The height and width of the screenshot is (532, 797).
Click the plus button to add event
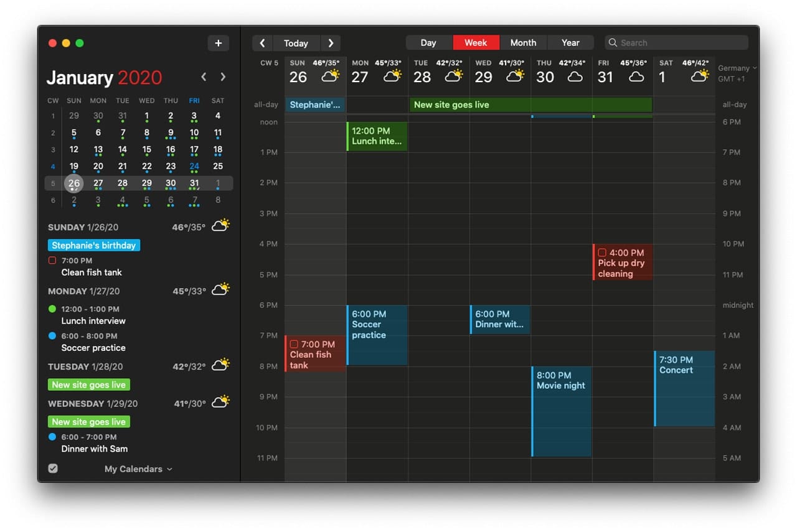(x=218, y=43)
